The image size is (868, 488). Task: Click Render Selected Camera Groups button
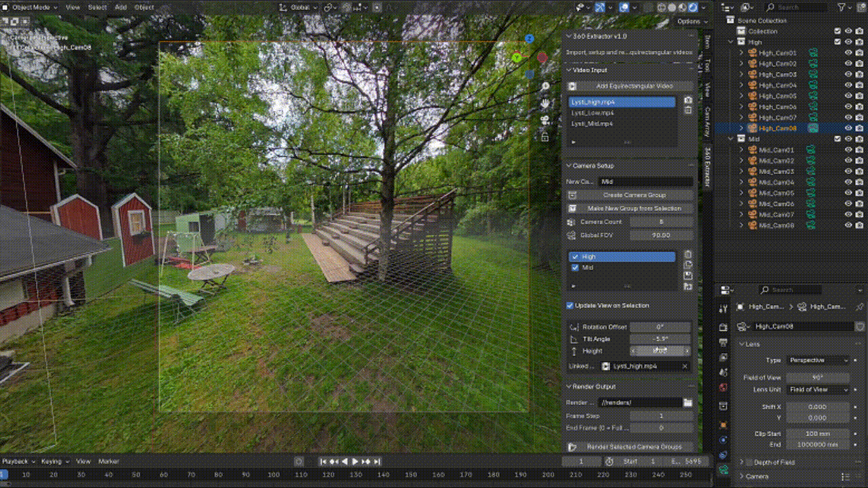[x=631, y=447]
